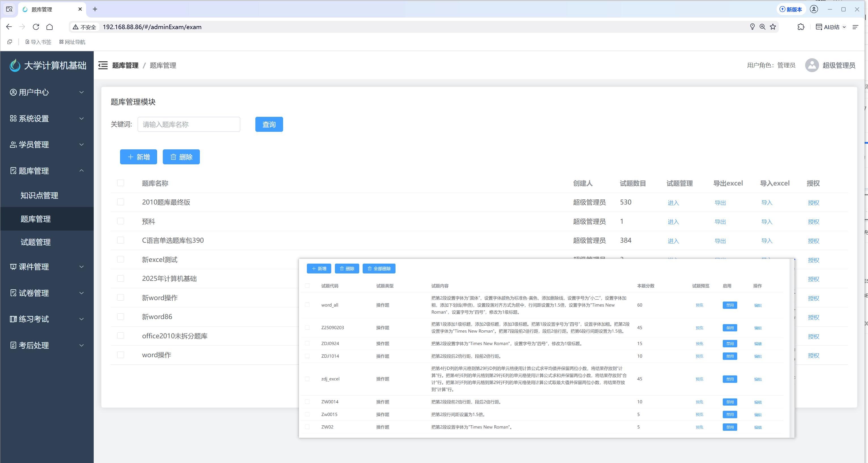This screenshot has height=463, width=868.
Task: Click 进入 link for C语言单选题库包390
Action: tap(673, 241)
